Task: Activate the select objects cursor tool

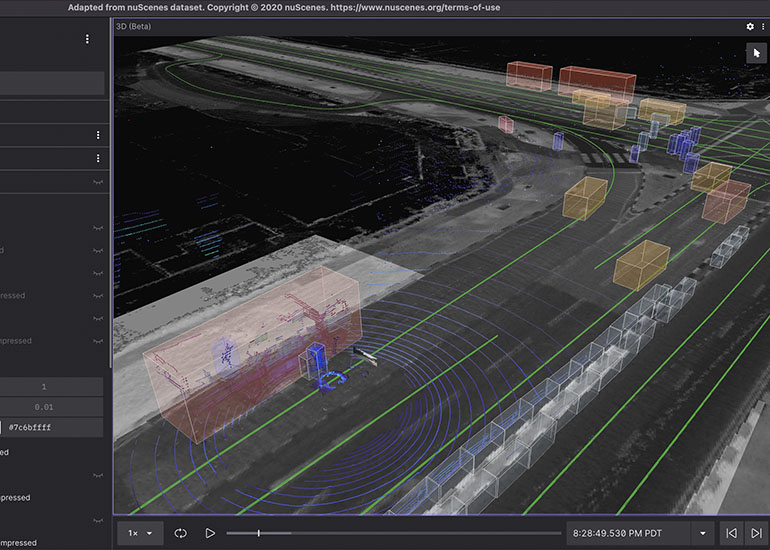Action: (757, 53)
